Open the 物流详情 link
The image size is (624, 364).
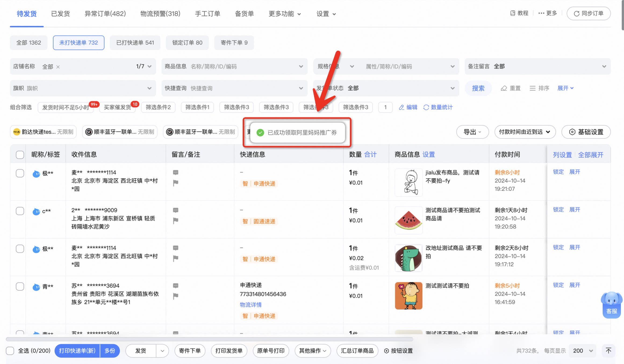point(250,305)
